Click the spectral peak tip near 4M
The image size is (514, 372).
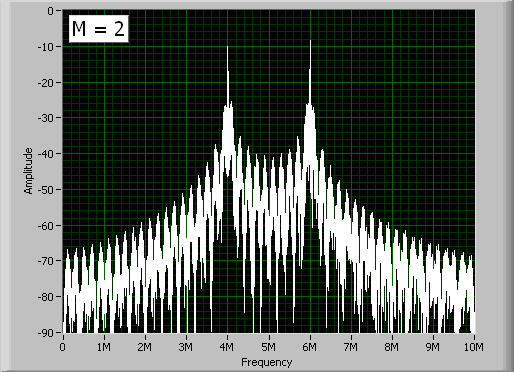coord(228,47)
